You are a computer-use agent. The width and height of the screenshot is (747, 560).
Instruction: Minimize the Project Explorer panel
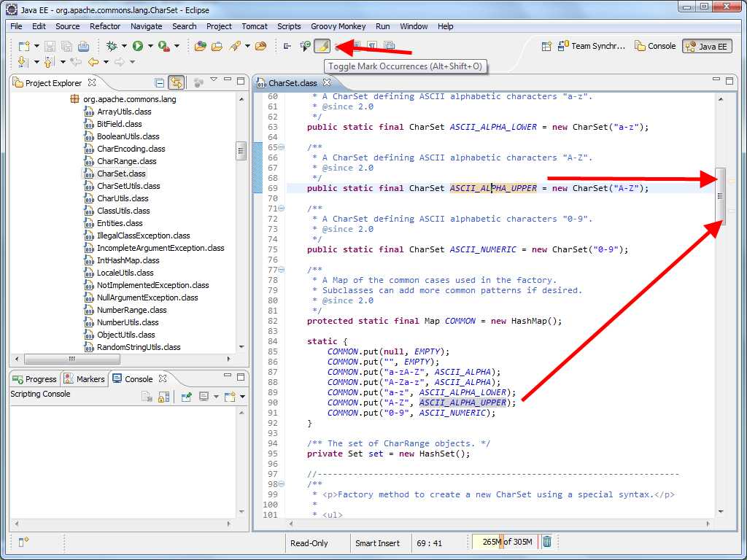pyautogui.click(x=228, y=80)
